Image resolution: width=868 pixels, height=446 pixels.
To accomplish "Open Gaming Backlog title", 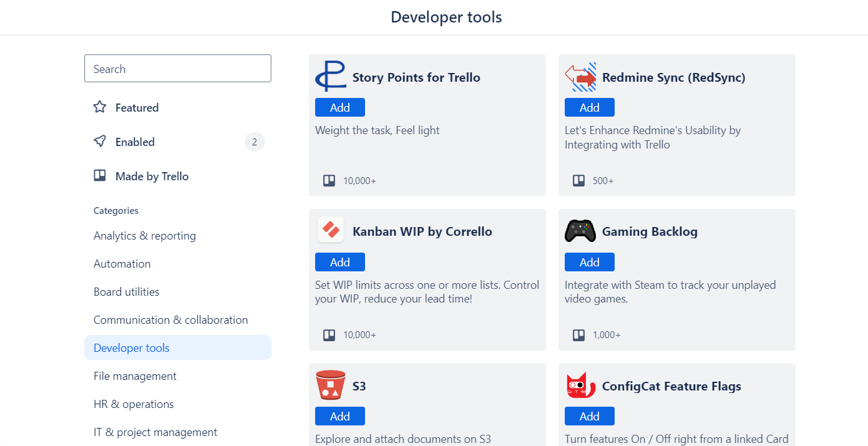I will click(650, 231).
